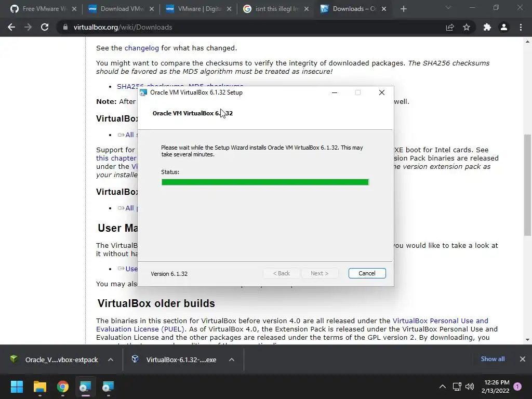Cancel the VirtualBox setup installation

pos(367,273)
